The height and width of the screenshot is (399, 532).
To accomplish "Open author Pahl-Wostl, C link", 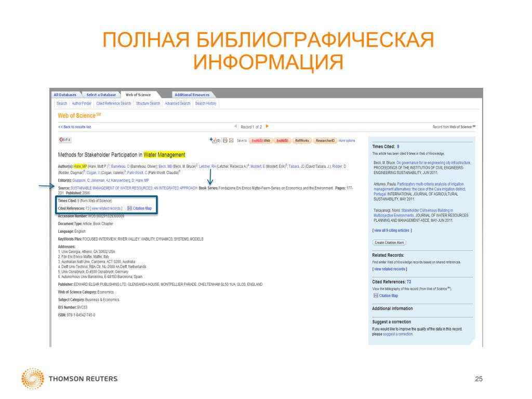I will click(x=137, y=172).
